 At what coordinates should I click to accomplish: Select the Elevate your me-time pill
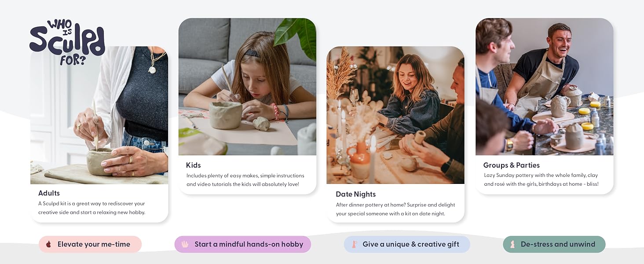[x=90, y=244]
